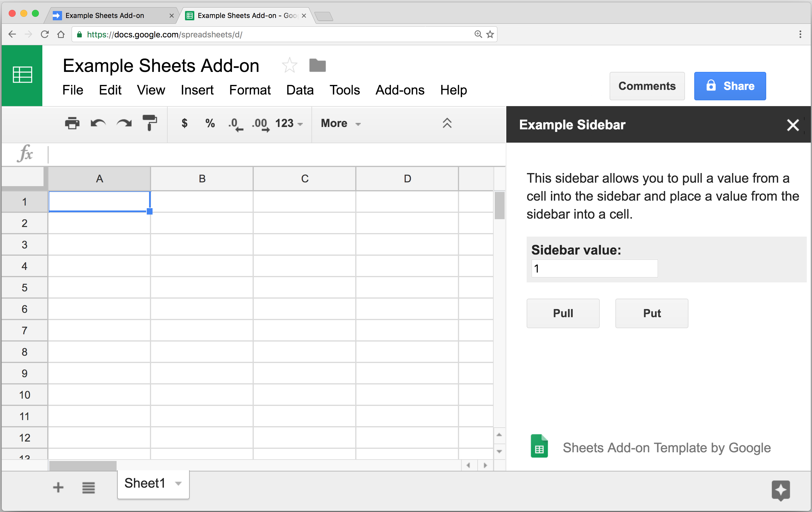Expand Sheet1 tab options menu

coord(179,484)
